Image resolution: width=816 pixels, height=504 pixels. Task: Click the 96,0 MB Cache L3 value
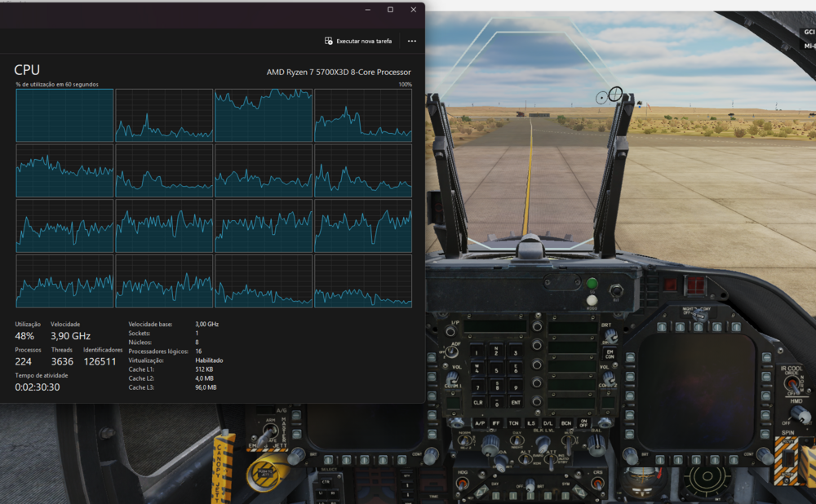(206, 387)
